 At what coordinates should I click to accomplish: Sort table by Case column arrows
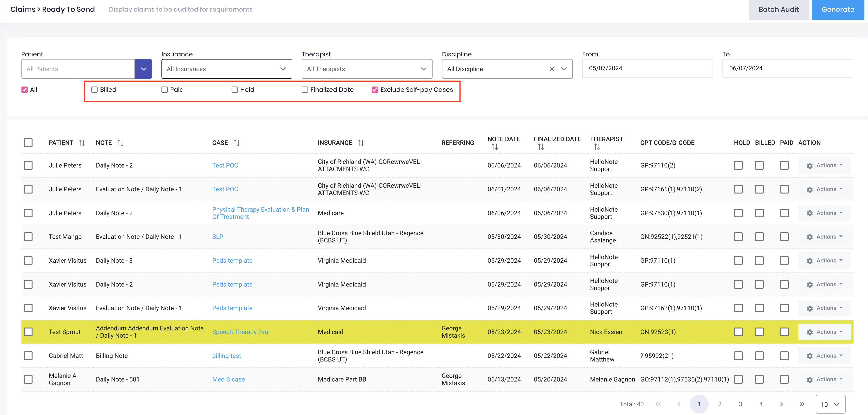click(x=237, y=143)
